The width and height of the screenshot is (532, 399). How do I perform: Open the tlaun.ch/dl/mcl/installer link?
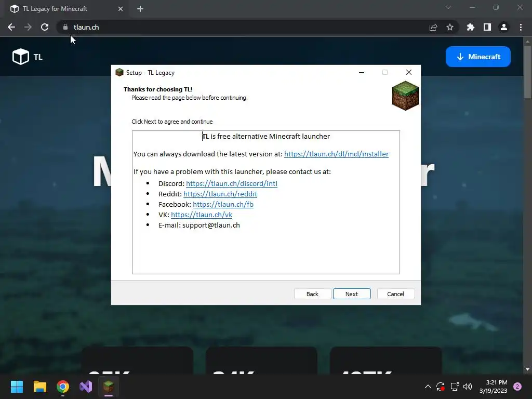336,154
